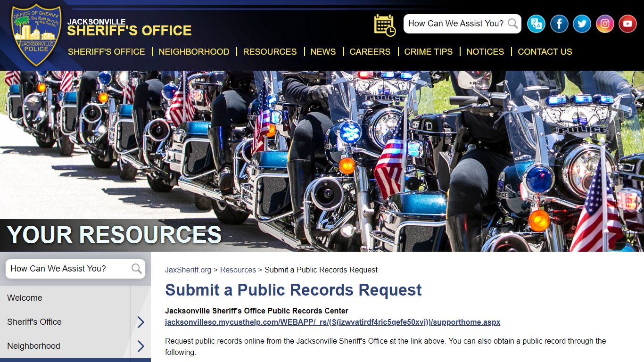Viewport: 644px width, 362px height.
Task: Select the Welcome sidebar item
Action: pyautogui.click(x=65, y=298)
